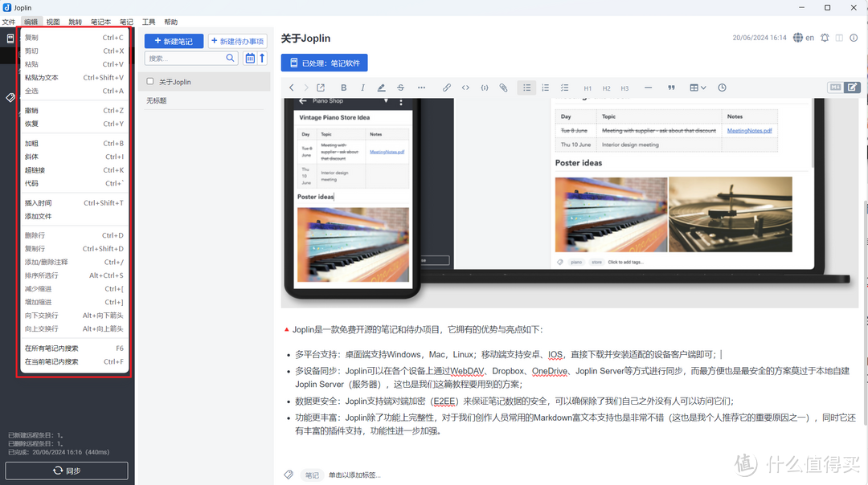The image size is (868, 485).
Task: Toggle bold formatting in editor toolbar
Action: click(344, 88)
